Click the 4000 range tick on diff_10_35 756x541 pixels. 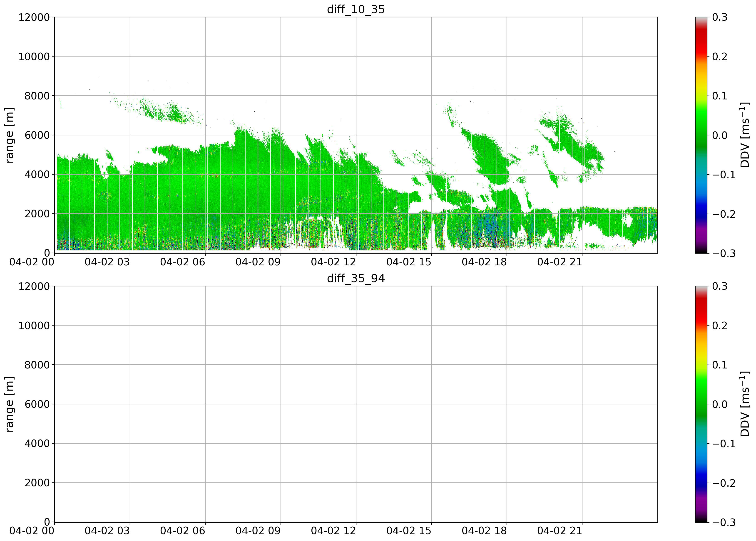tap(37, 175)
